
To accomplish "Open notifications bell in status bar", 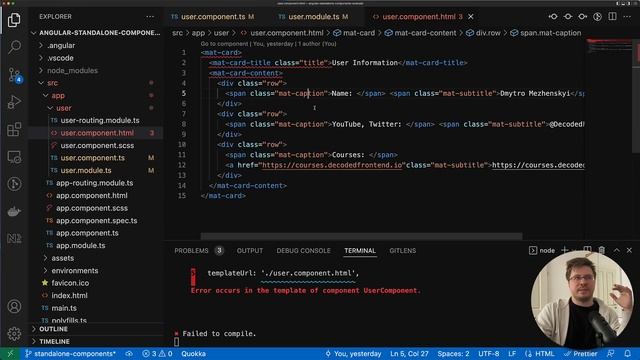I will 627,353.
